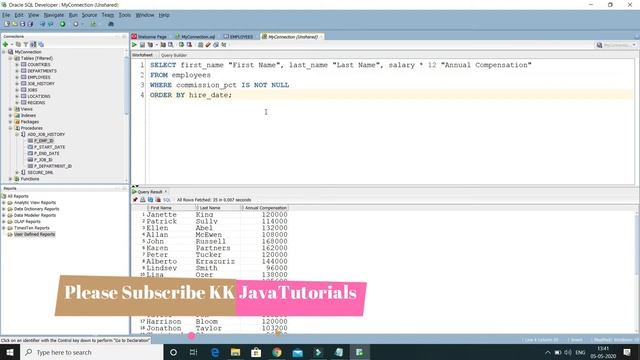The width and height of the screenshot is (640, 360).
Task: Click the Connections tree vertical scrollbar
Action: [x=127, y=86]
